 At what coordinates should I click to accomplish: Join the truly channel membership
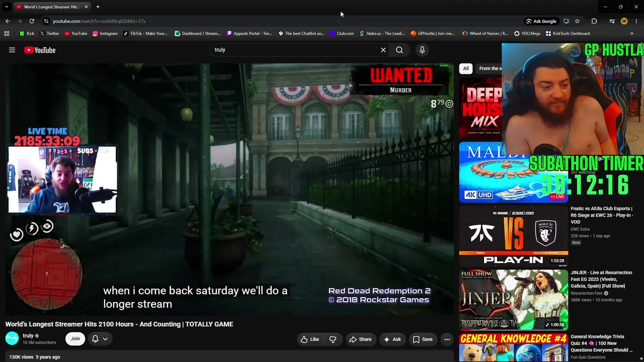pyautogui.click(x=75, y=339)
